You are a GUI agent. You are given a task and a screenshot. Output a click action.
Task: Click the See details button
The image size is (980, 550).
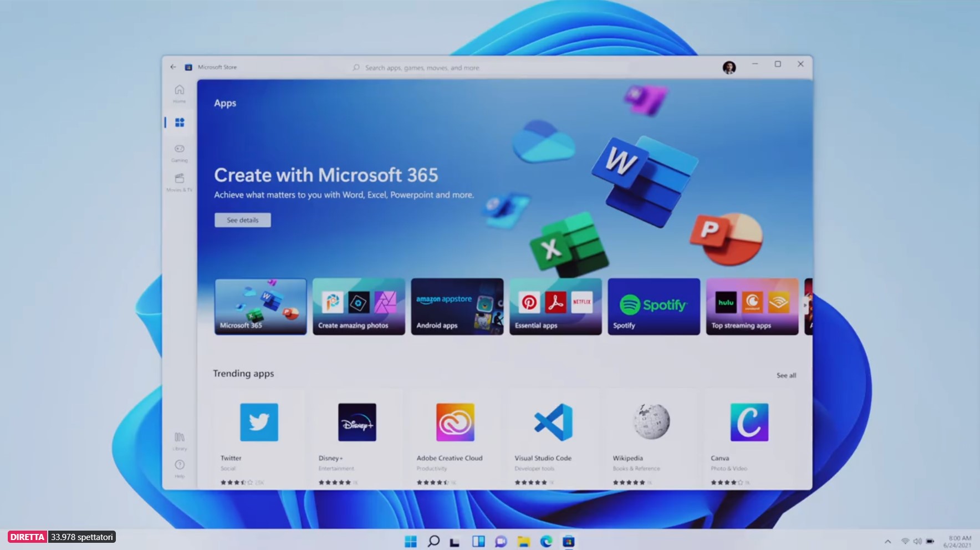243,220
